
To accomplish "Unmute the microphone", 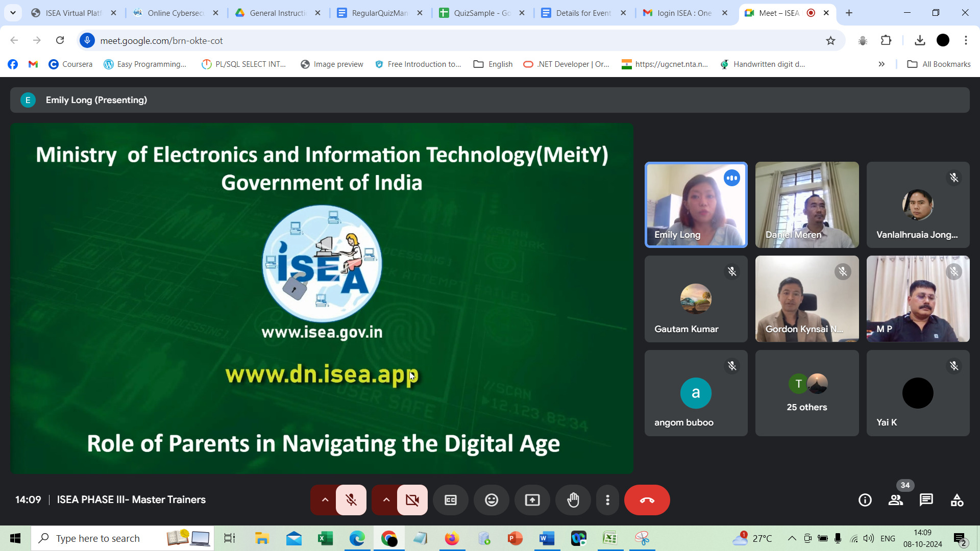I will [x=351, y=500].
